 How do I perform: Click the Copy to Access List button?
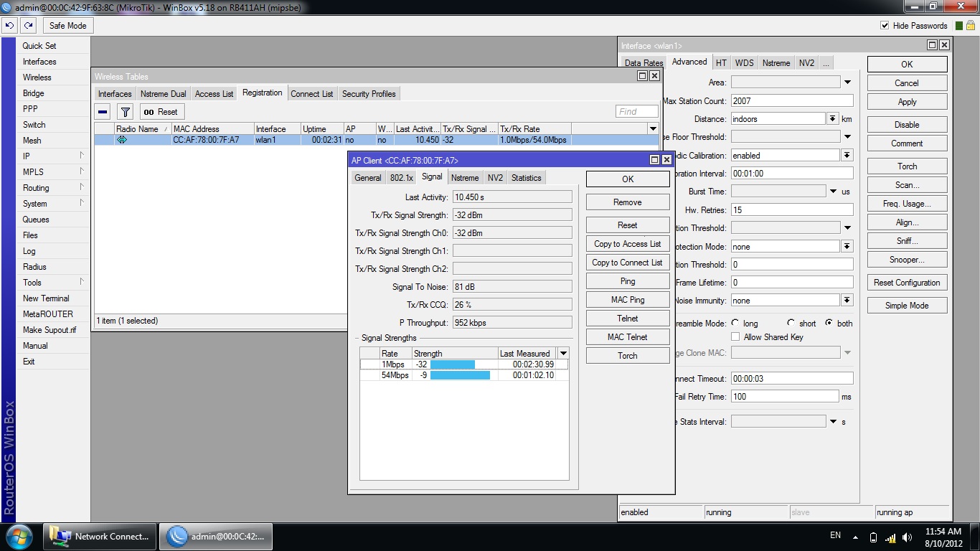point(627,243)
